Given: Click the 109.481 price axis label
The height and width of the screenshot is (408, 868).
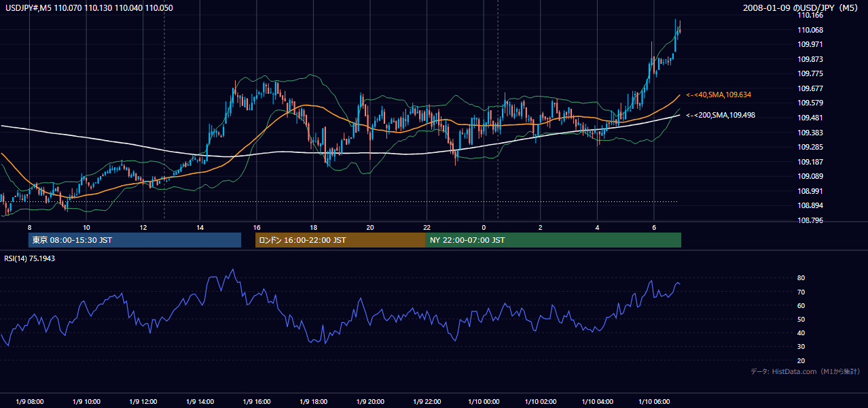Looking at the screenshot, I should click(810, 118).
